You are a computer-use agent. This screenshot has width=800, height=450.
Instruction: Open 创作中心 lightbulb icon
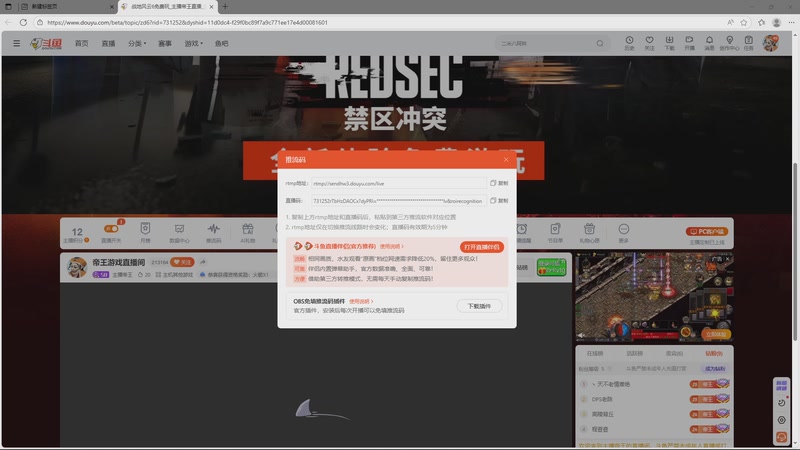point(729,43)
